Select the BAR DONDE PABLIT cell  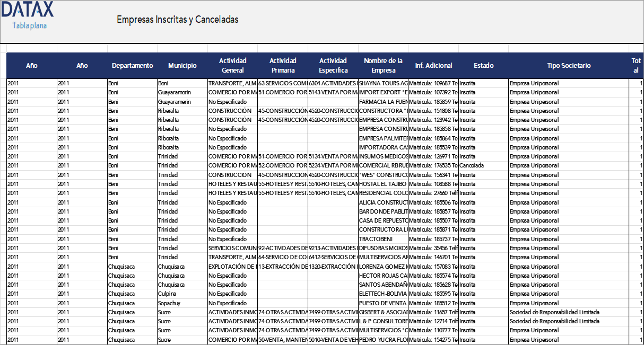tap(384, 211)
